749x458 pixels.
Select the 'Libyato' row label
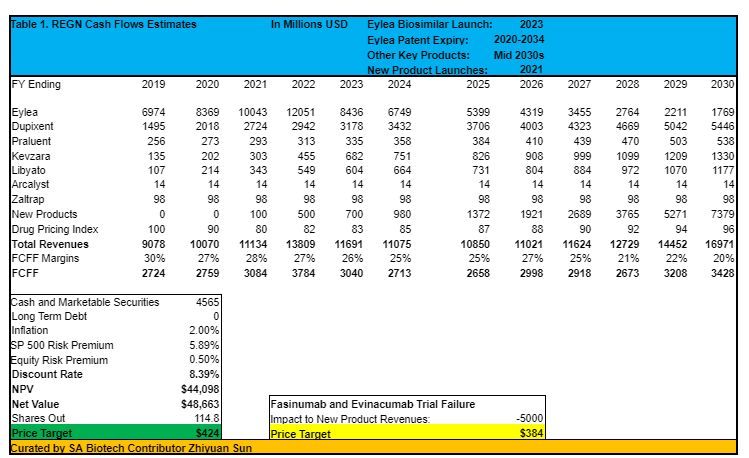(x=29, y=170)
